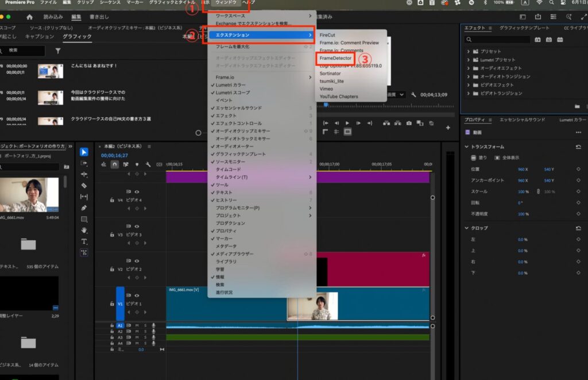The width and height of the screenshot is (588, 380).
Task: Open the Vimeo extension
Action: tap(326, 89)
